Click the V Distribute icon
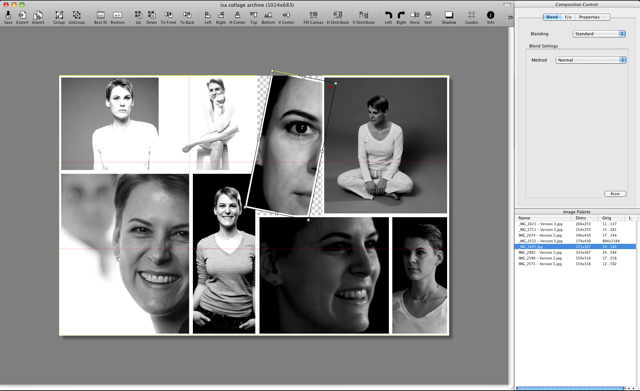The width and height of the screenshot is (640, 391). click(363, 17)
